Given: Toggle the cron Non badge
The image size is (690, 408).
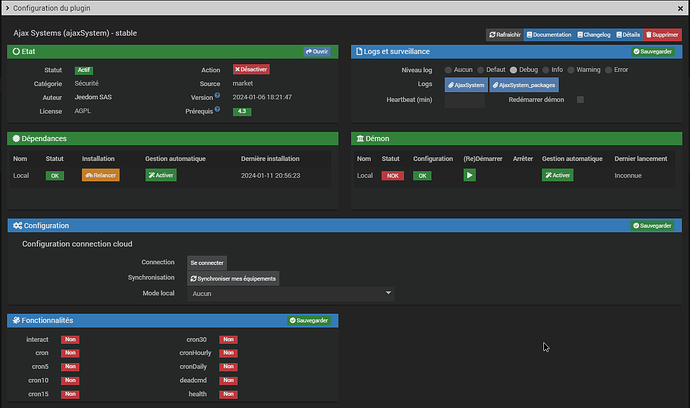Looking at the screenshot, I should pyautogui.click(x=70, y=353).
